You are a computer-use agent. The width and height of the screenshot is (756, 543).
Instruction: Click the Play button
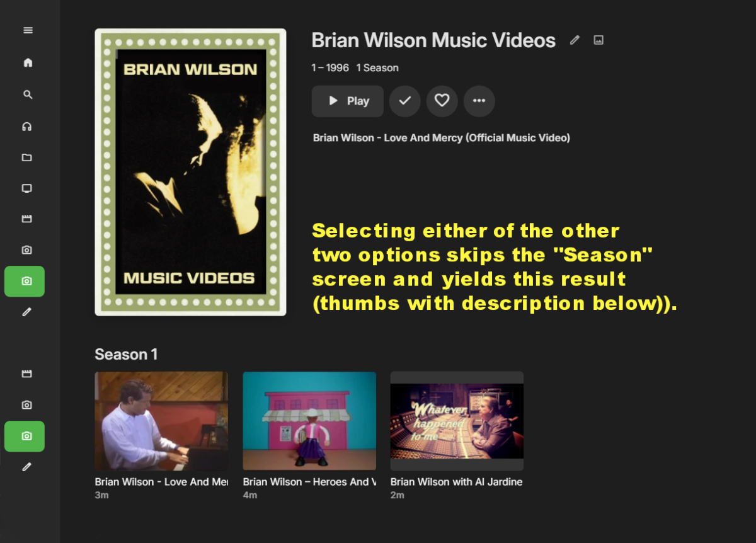point(347,101)
